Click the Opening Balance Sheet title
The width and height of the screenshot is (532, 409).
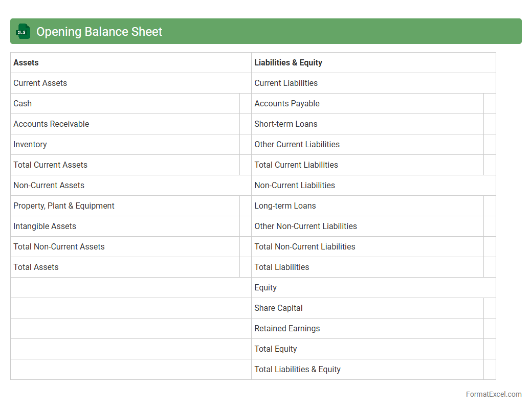(99, 32)
